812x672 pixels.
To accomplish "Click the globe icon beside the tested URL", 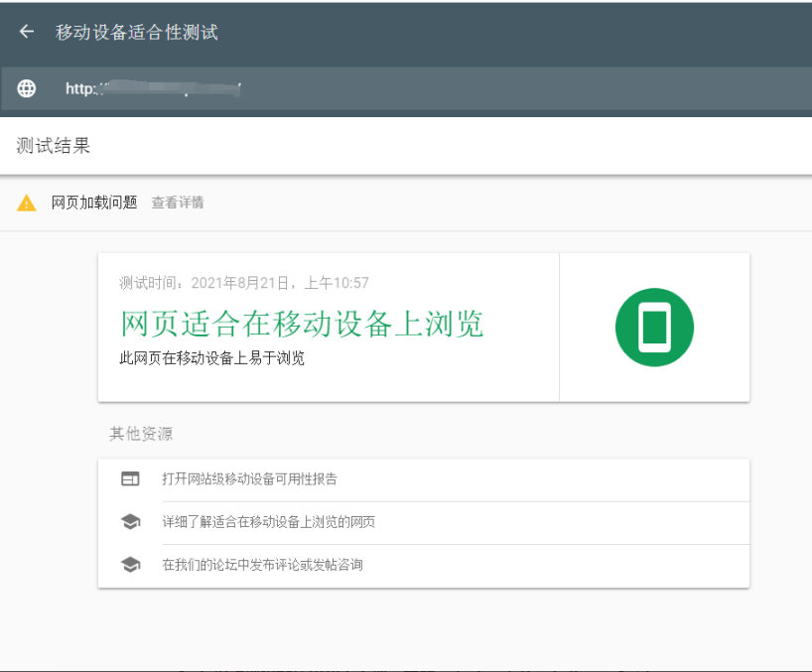I will [26, 88].
